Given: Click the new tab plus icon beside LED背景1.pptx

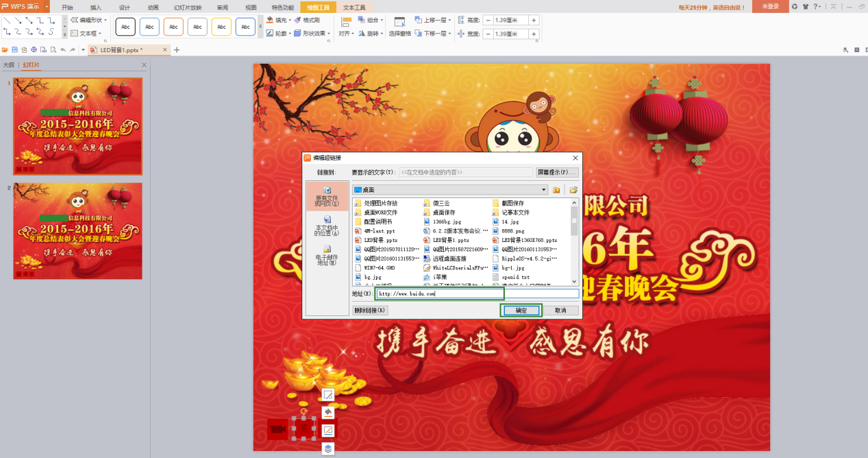Looking at the screenshot, I should (x=177, y=50).
